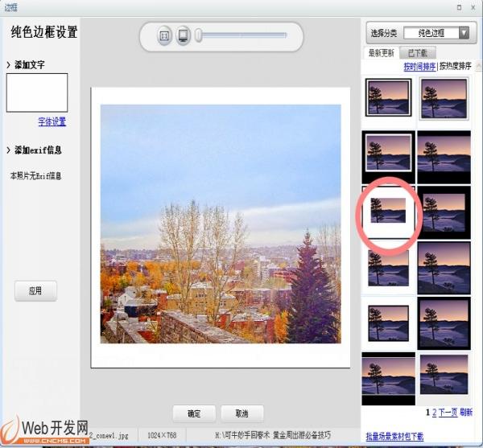
Task: Click the 字体设置 link
Action: 52,122
